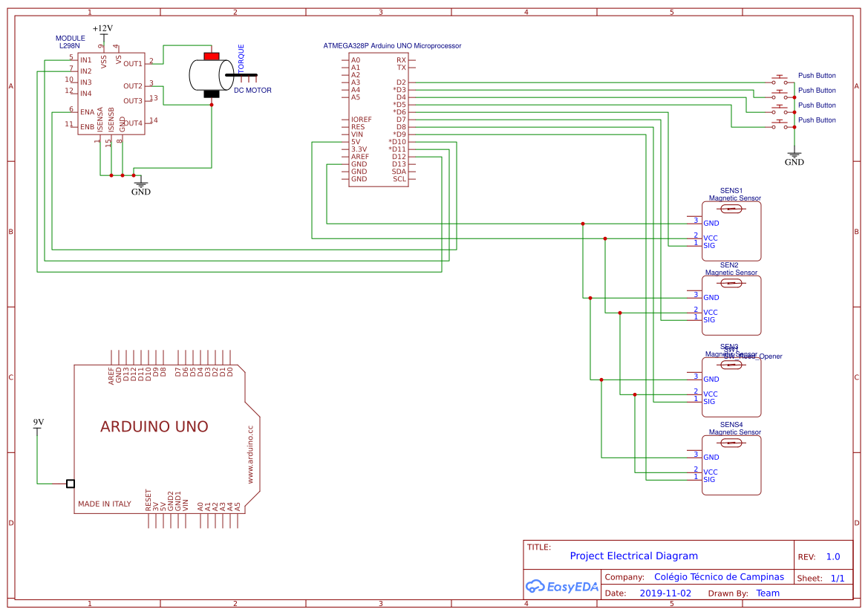Select the +12V power symbol

[102, 29]
